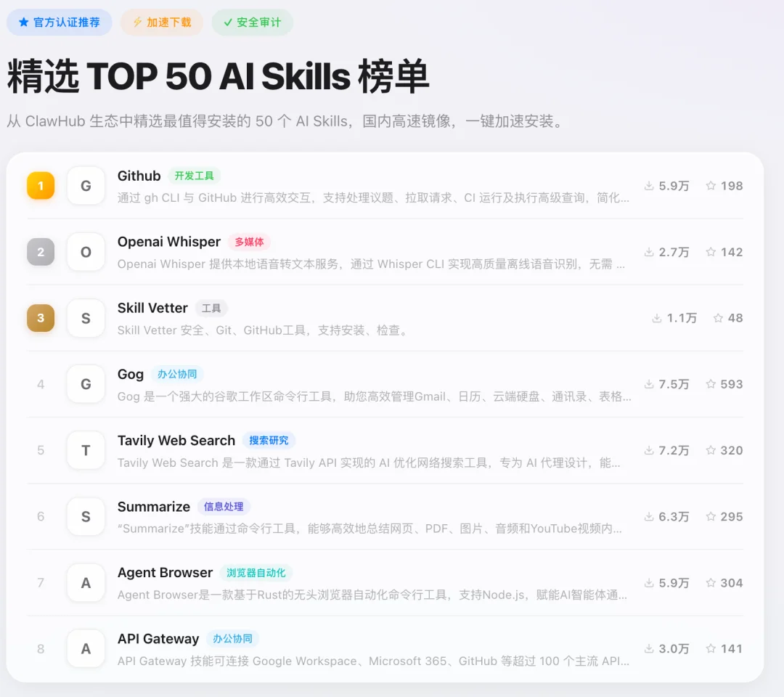Select the 浏览器自动化 tag on Agent Browser

click(x=256, y=572)
